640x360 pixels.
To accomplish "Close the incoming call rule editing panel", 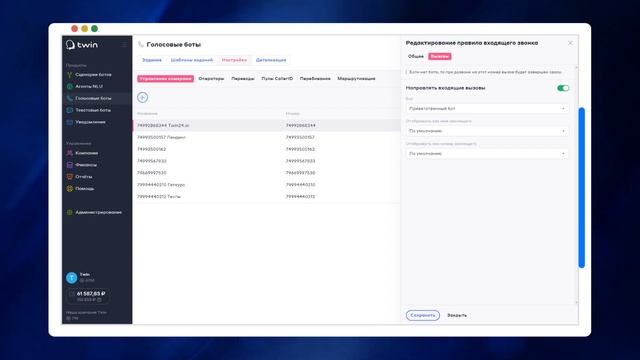I will pyautogui.click(x=570, y=43).
